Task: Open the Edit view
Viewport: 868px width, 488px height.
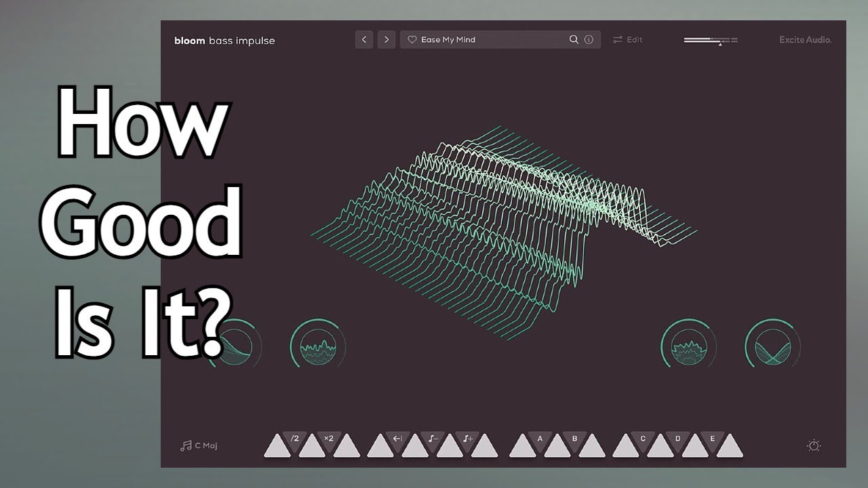Action: [x=627, y=39]
